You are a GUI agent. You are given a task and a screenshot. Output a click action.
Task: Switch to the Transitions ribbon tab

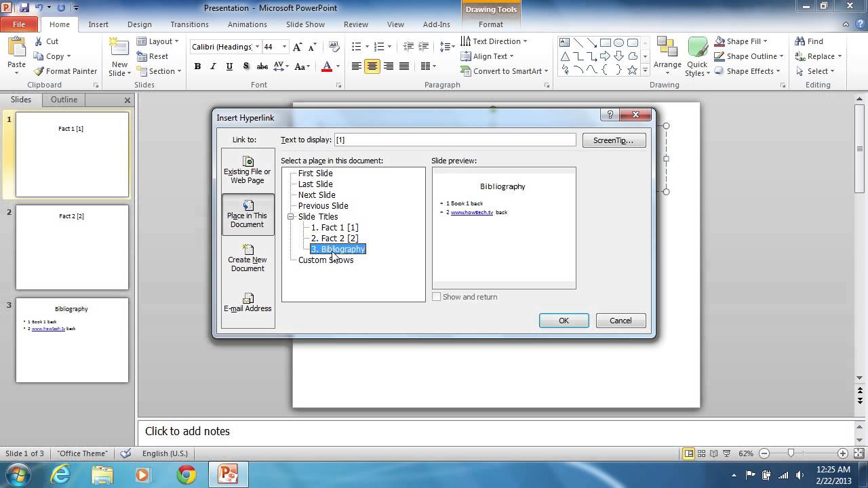point(190,24)
